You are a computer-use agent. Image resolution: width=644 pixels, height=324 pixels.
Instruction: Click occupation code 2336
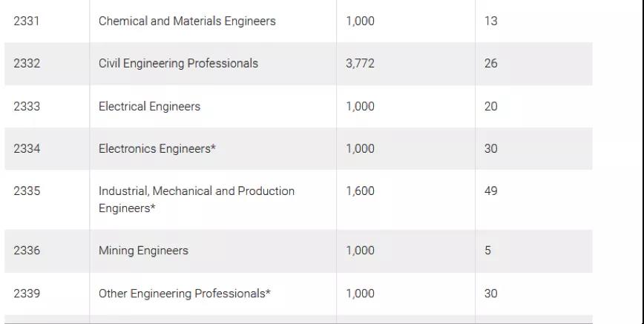[27, 251]
